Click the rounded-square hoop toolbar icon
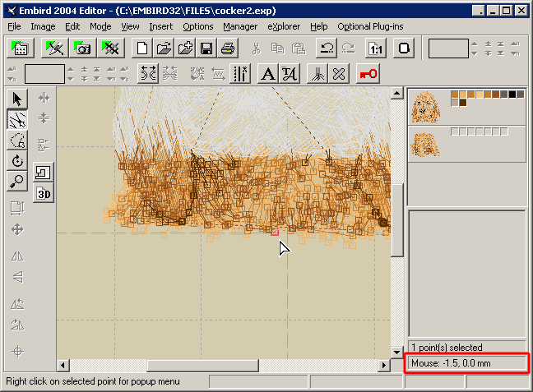The image size is (533, 392). 404,48
